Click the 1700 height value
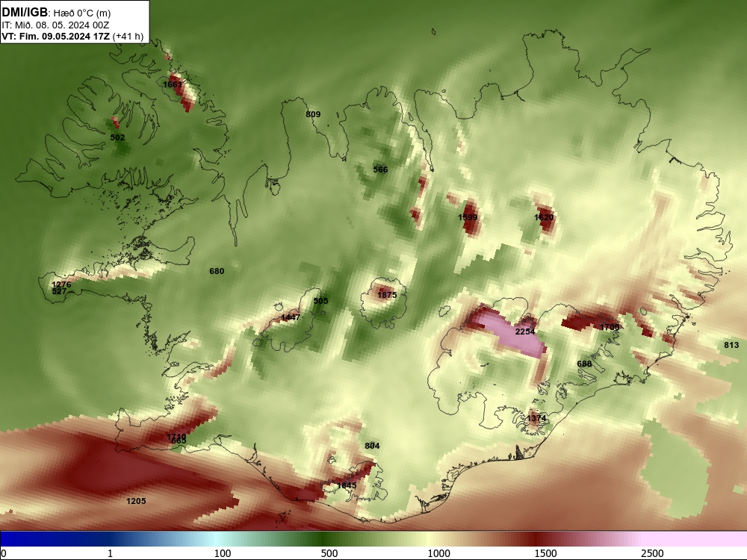Image resolution: width=747 pixels, height=560 pixels. coord(610,327)
